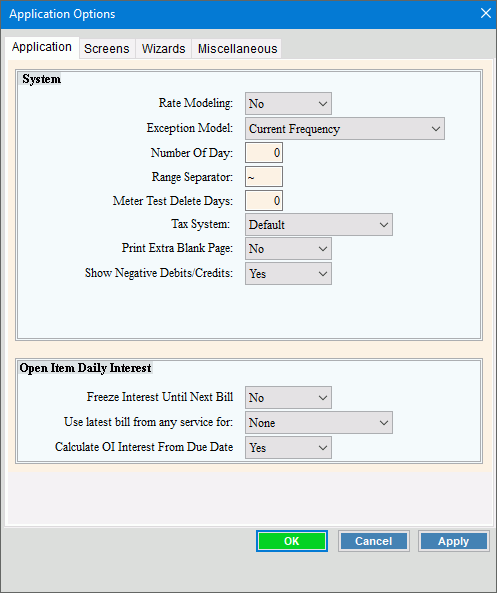Expand Calculate OI Interest From Due Date dropdown
The width and height of the screenshot is (497, 593).
(x=288, y=447)
